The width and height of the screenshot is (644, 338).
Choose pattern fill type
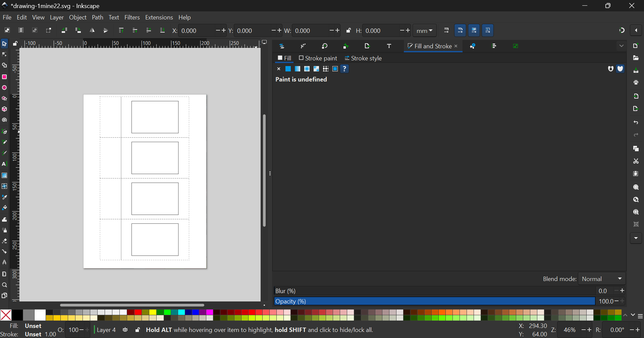326,69
